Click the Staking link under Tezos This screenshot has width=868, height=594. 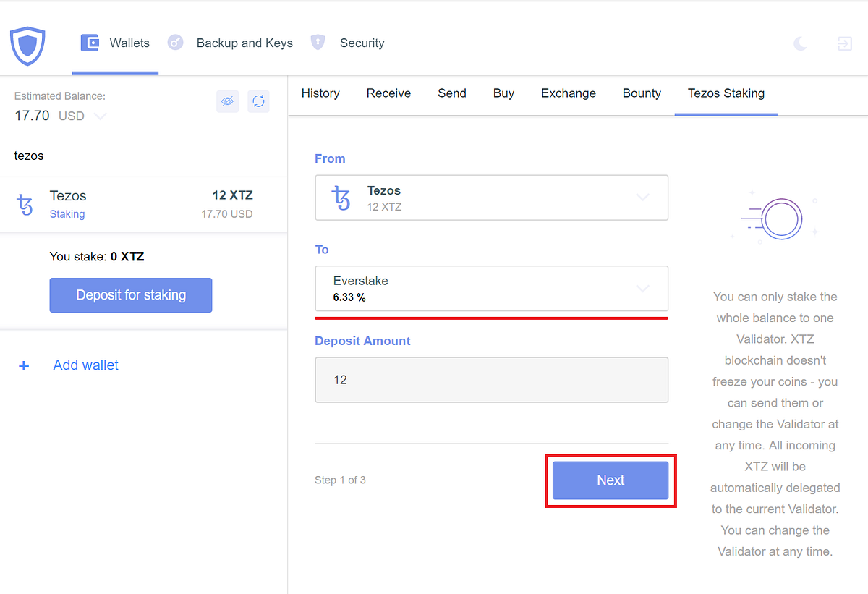[x=67, y=214]
